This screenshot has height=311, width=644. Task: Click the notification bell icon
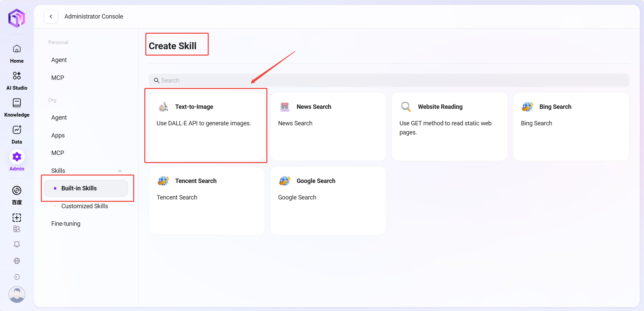pos(17,244)
